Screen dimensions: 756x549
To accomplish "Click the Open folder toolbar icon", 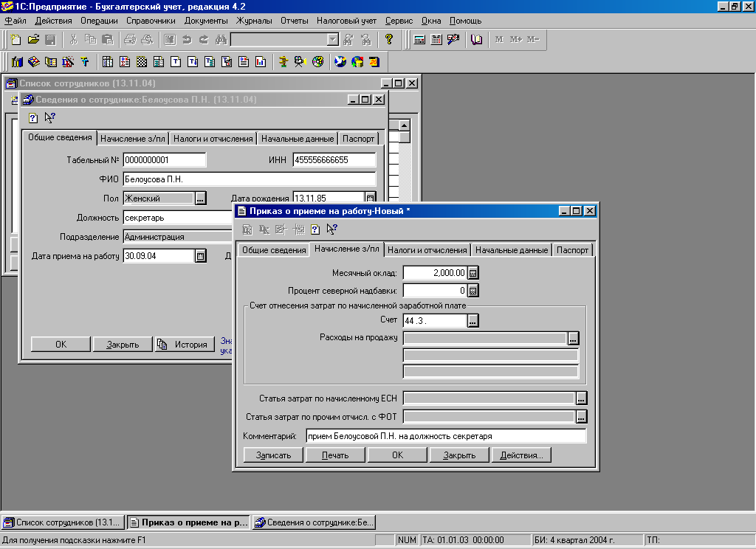I will point(33,40).
